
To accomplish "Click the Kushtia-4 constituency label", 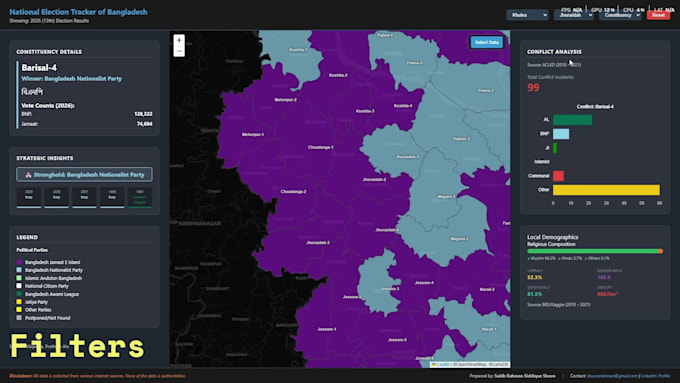I will pos(403,106).
